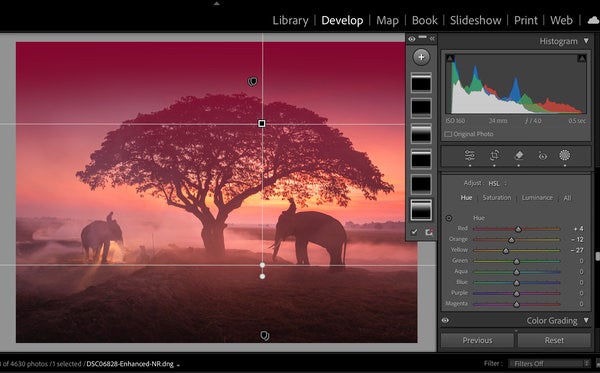Screen dimensions: 600x373
Task: Click the upper gradient mask pin on photo
Action: point(252,81)
